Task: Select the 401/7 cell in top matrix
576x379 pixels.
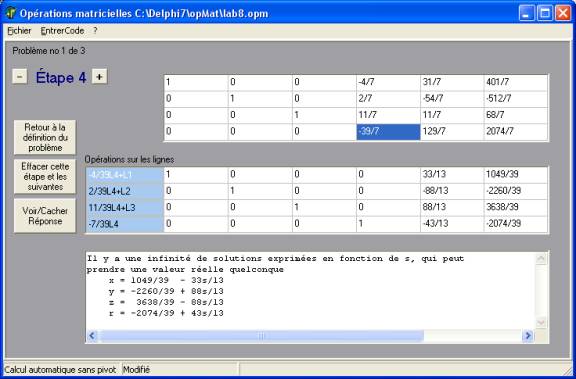Action: tap(516, 83)
